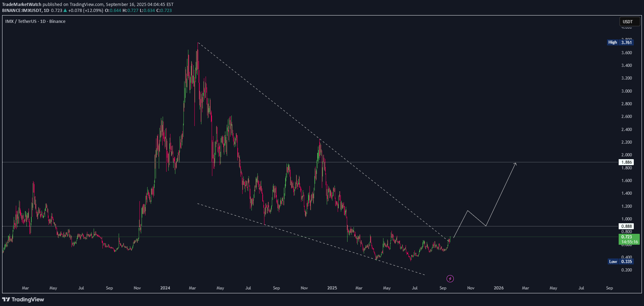Click the 2024 year label on time axis
The height and width of the screenshot is (306, 644).
[165, 288]
